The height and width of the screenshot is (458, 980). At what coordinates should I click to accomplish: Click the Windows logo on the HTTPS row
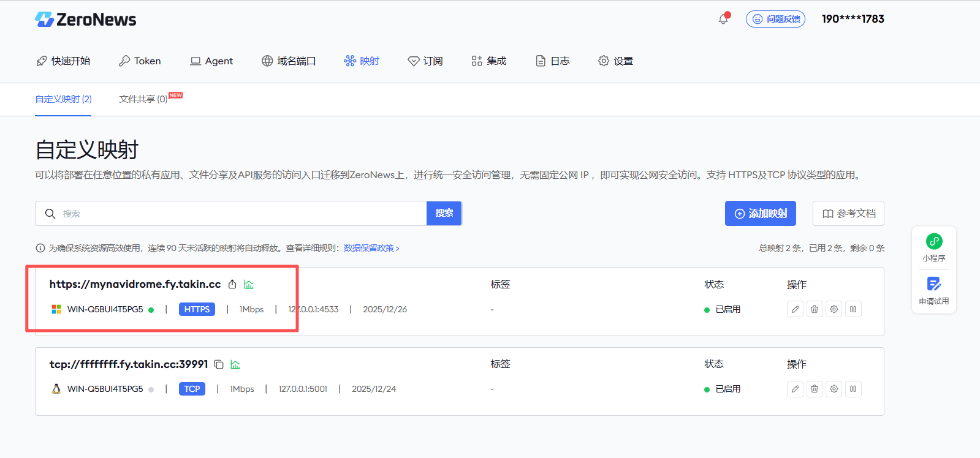click(56, 309)
